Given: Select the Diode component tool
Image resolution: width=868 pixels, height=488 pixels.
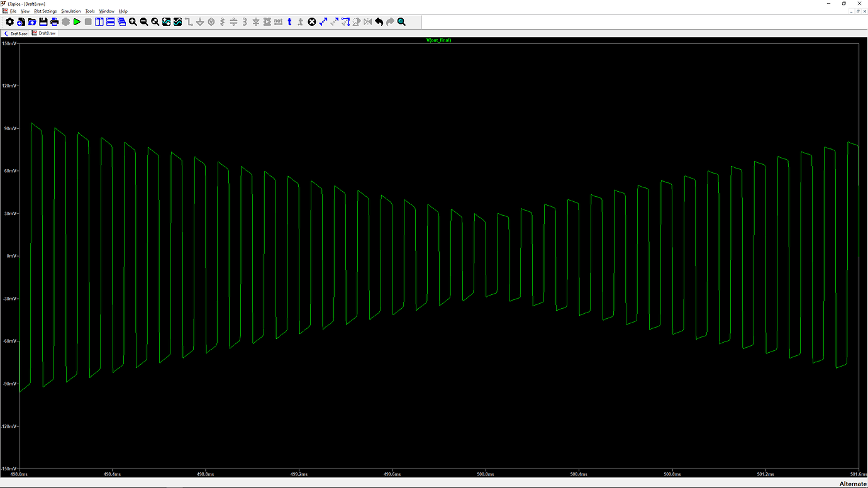Looking at the screenshot, I should (x=256, y=21).
